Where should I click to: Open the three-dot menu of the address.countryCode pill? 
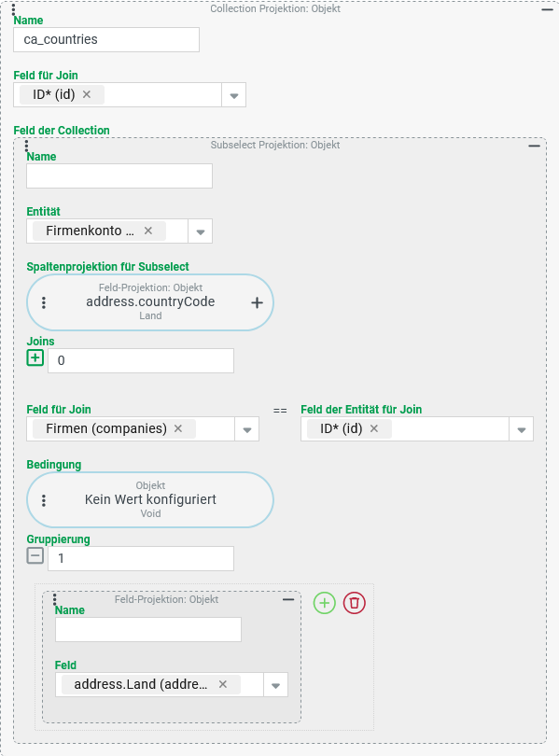[44, 302]
